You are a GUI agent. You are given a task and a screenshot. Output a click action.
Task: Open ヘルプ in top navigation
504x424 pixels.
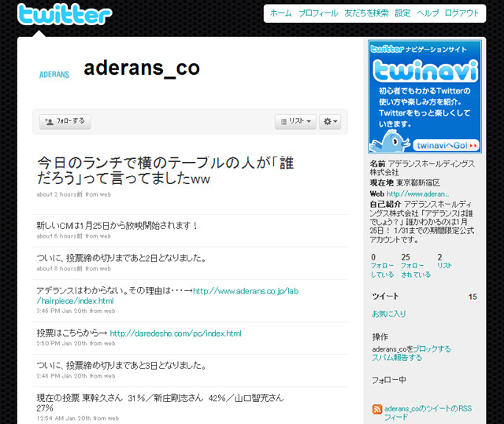point(428,13)
